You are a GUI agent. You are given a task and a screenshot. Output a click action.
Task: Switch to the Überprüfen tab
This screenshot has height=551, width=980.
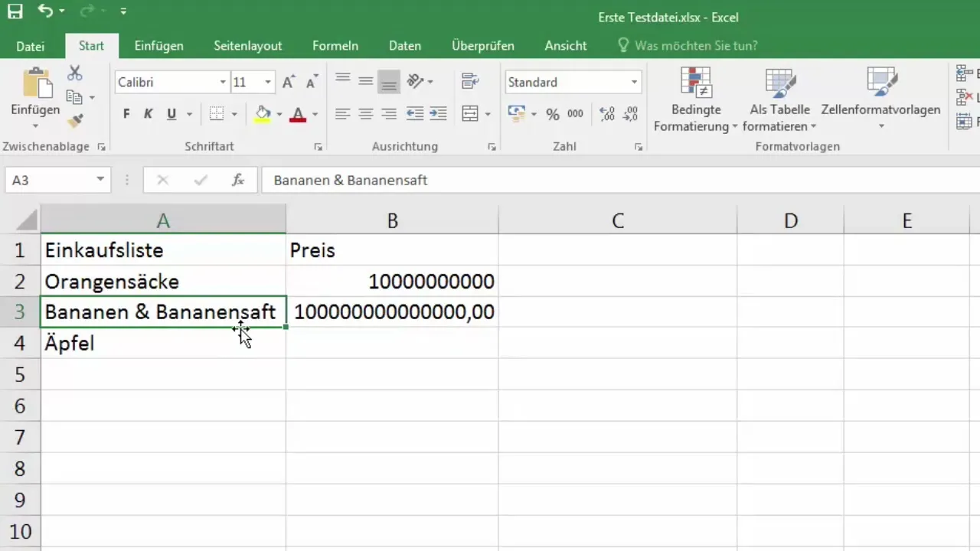[483, 46]
